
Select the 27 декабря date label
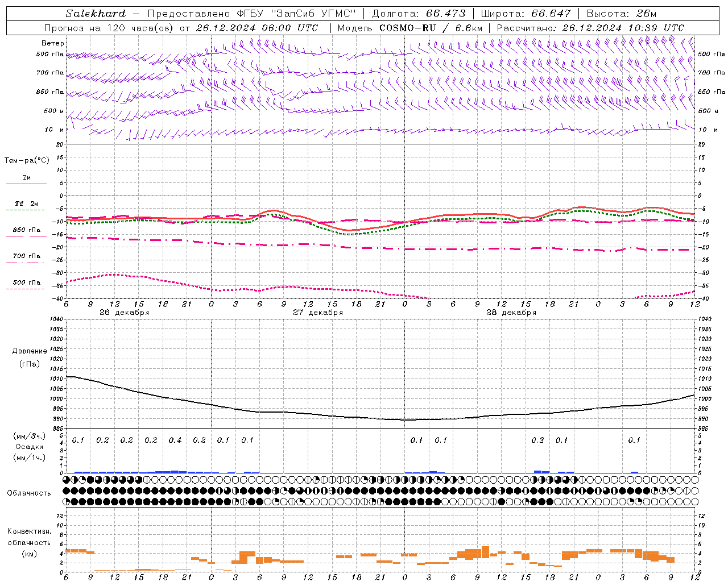tap(318, 313)
